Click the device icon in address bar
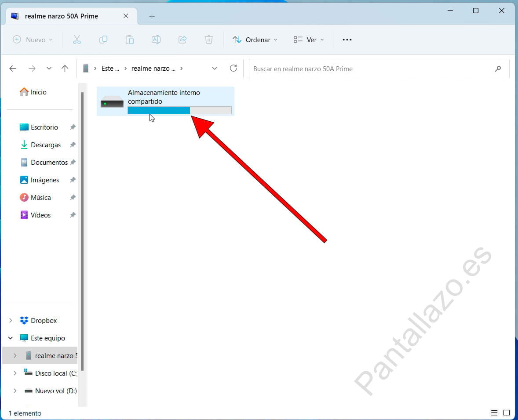This screenshot has width=518, height=420. [x=86, y=68]
